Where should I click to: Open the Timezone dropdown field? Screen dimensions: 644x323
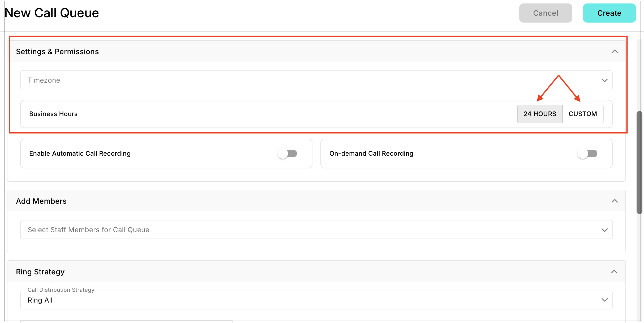pyautogui.click(x=292, y=80)
